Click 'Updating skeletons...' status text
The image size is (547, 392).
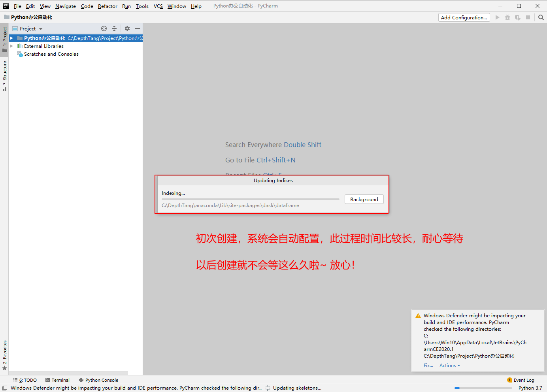297,388
